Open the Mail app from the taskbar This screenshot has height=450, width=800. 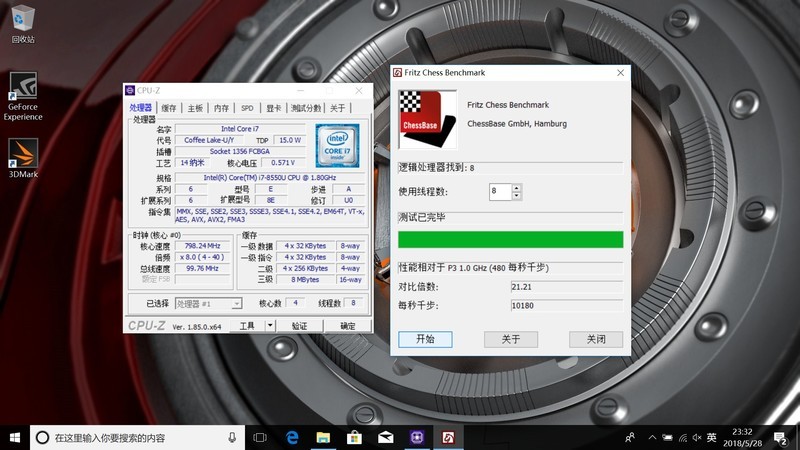[x=386, y=437]
